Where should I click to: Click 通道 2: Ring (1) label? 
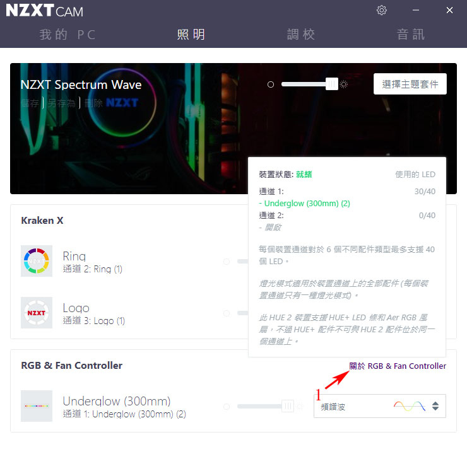coord(92,269)
